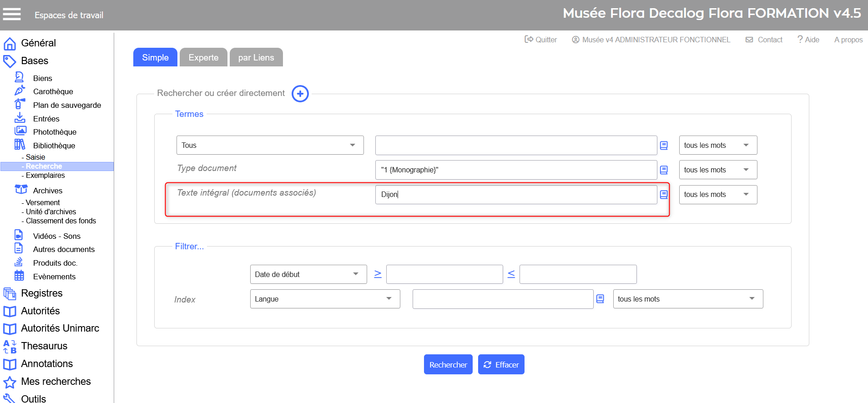
Task: Click the greater-than-or-equal date operator
Action: [378, 274]
